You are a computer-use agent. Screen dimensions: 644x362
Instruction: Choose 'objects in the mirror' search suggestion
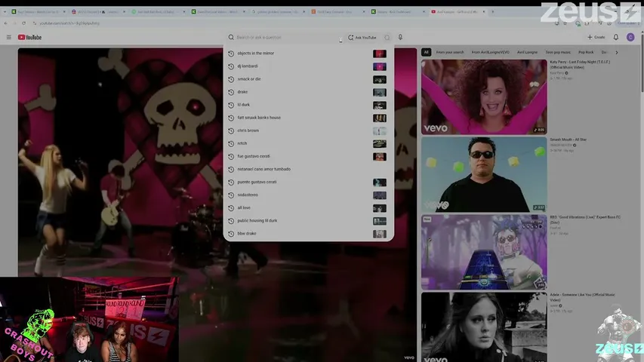[308, 54]
